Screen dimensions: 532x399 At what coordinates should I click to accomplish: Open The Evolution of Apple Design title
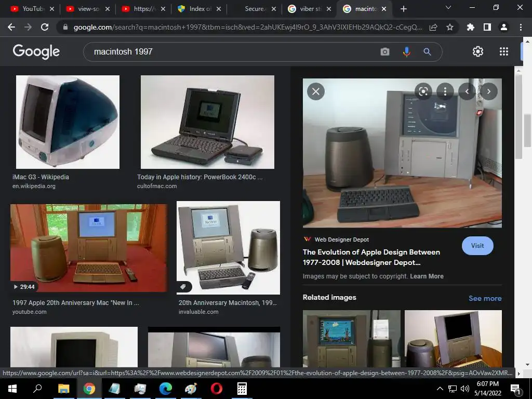pos(371,257)
